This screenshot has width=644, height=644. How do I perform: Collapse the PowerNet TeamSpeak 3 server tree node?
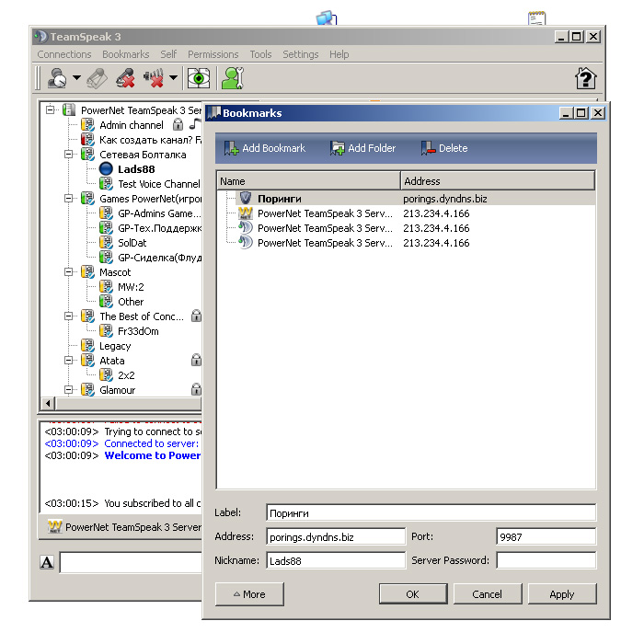[51, 109]
